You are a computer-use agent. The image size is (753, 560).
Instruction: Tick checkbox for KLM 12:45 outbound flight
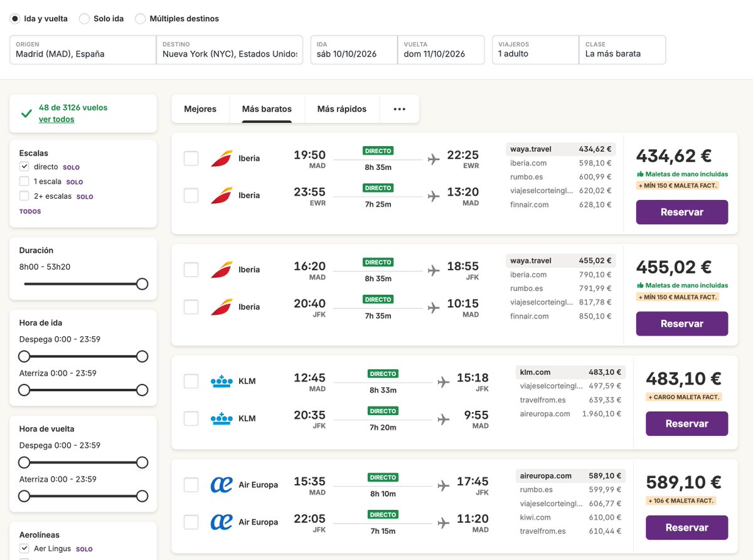(191, 381)
